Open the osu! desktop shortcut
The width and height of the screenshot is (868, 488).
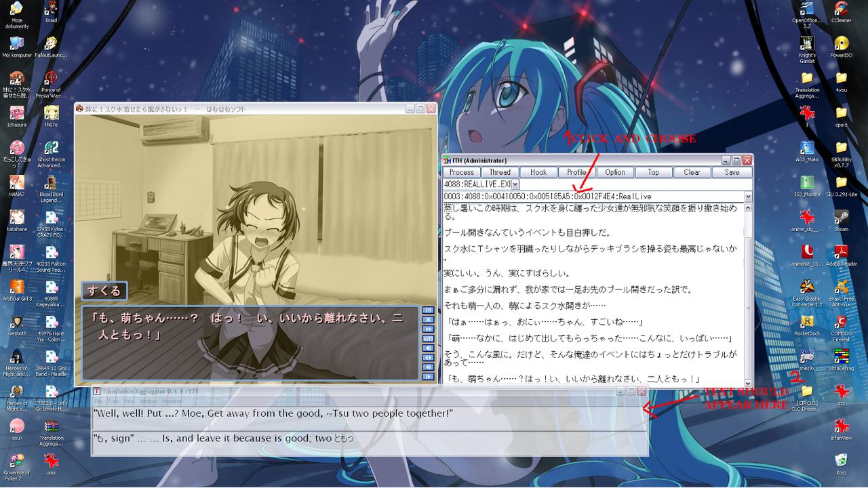16,427
